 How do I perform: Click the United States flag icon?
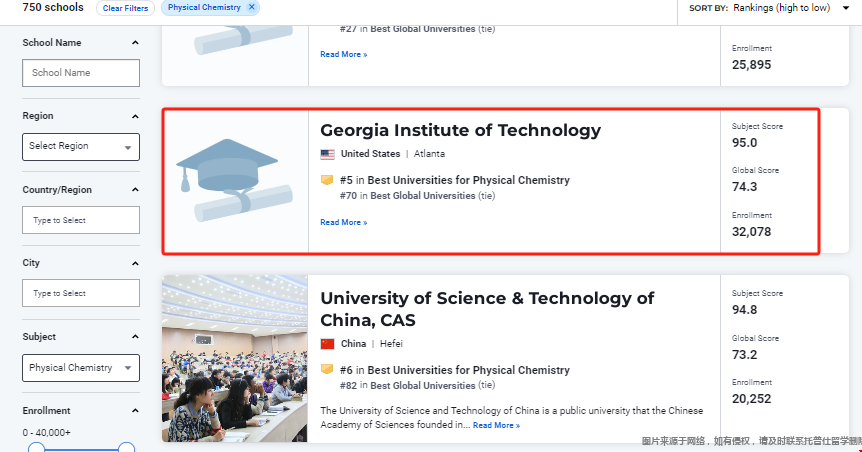point(328,155)
